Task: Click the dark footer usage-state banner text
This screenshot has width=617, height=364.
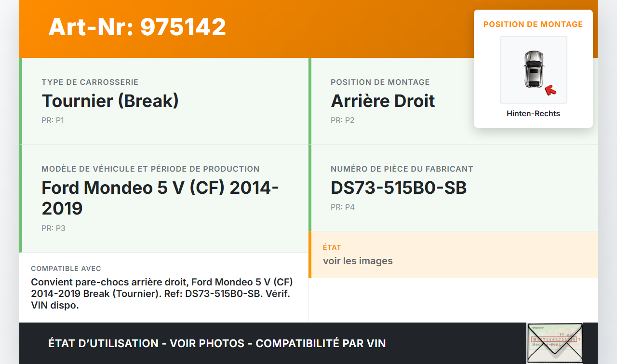Action: point(217,343)
